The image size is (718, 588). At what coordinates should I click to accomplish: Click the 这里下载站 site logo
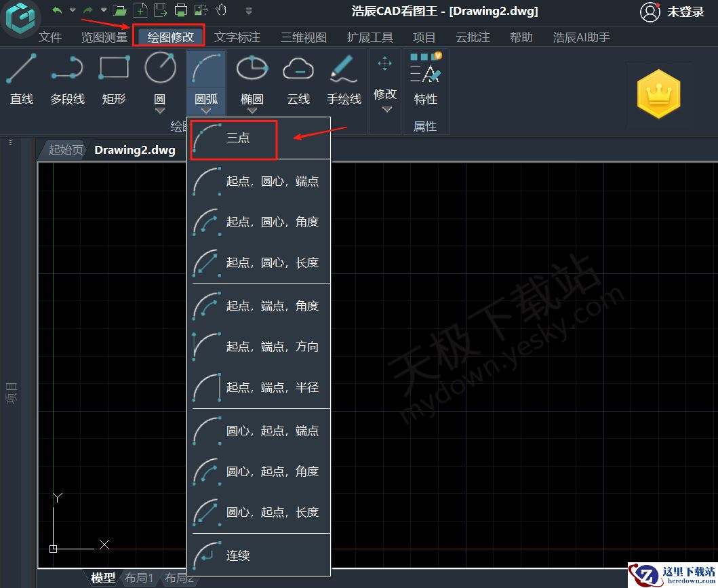tap(673, 575)
